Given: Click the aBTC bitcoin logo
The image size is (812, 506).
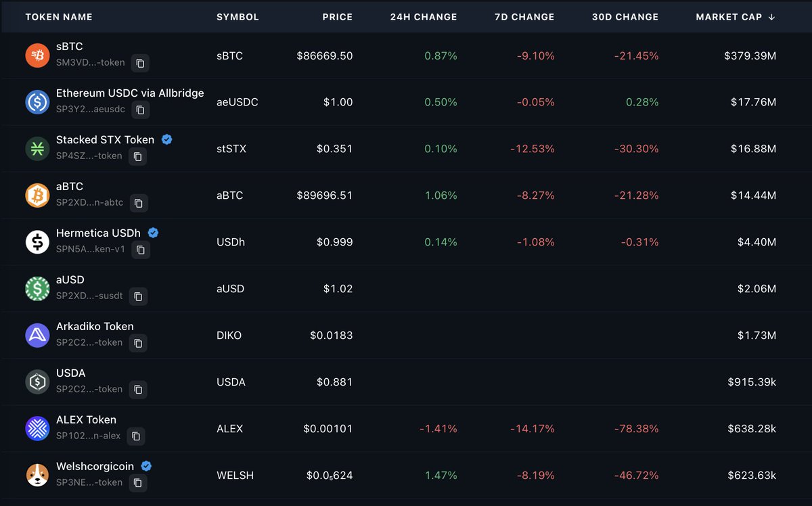Looking at the screenshot, I should 37,195.
